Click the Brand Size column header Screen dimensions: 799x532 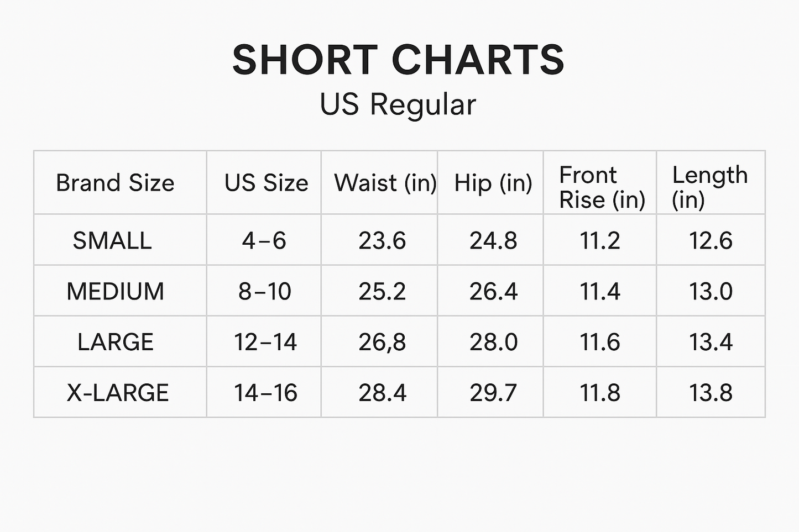pos(115,183)
